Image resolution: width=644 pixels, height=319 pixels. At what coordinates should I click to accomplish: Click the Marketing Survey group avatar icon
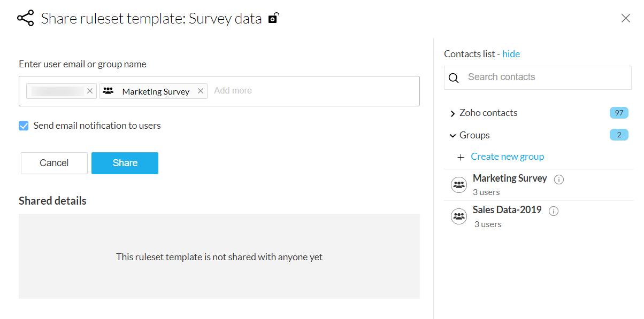pyautogui.click(x=459, y=185)
